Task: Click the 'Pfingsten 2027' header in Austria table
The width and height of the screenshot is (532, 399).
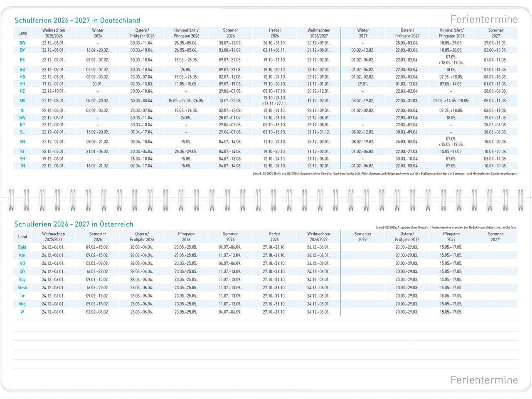Action: click(x=451, y=236)
